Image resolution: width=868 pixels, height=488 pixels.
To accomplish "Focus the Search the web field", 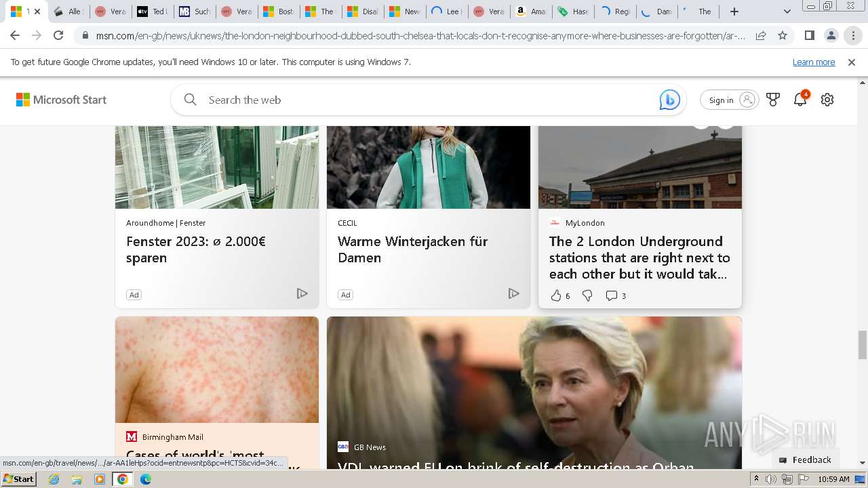I will [429, 100].
